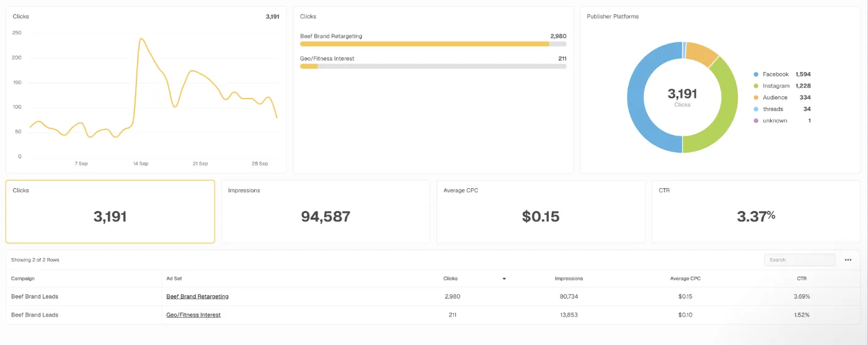Click the 28 Sep axis label
Image resolution: width=868 pixels, height=345 pixels.
point(260,164)
